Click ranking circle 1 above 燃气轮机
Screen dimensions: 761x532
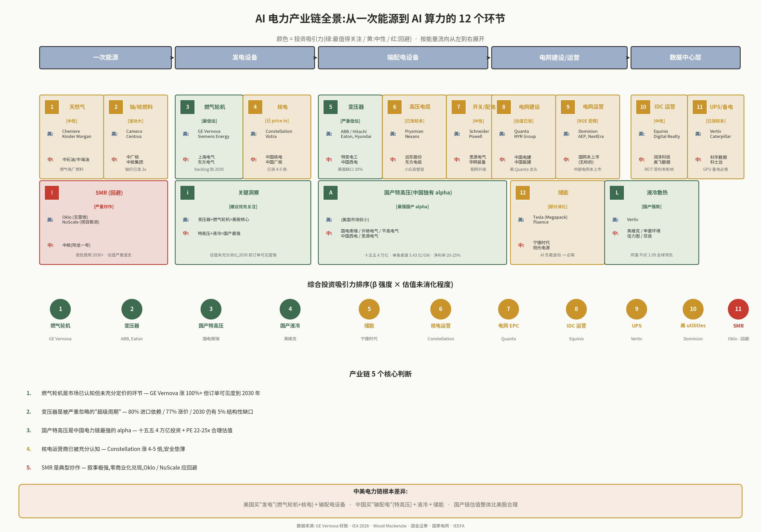(60, 309)
